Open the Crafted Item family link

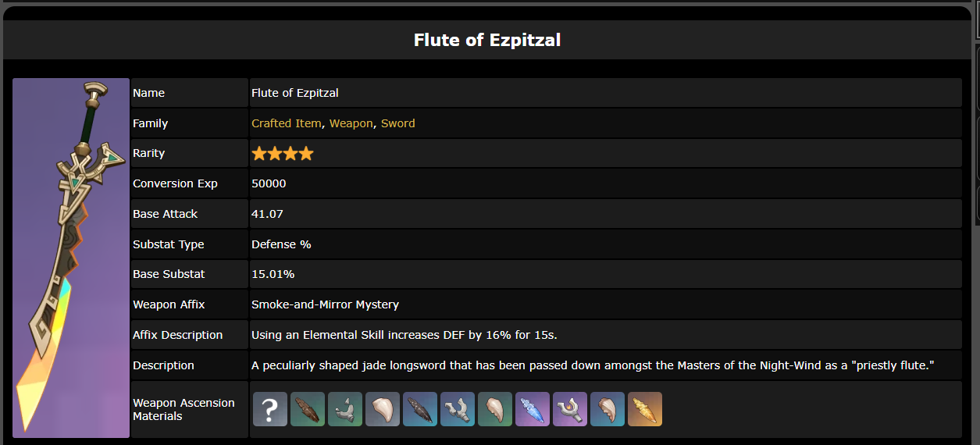(286, 123)
